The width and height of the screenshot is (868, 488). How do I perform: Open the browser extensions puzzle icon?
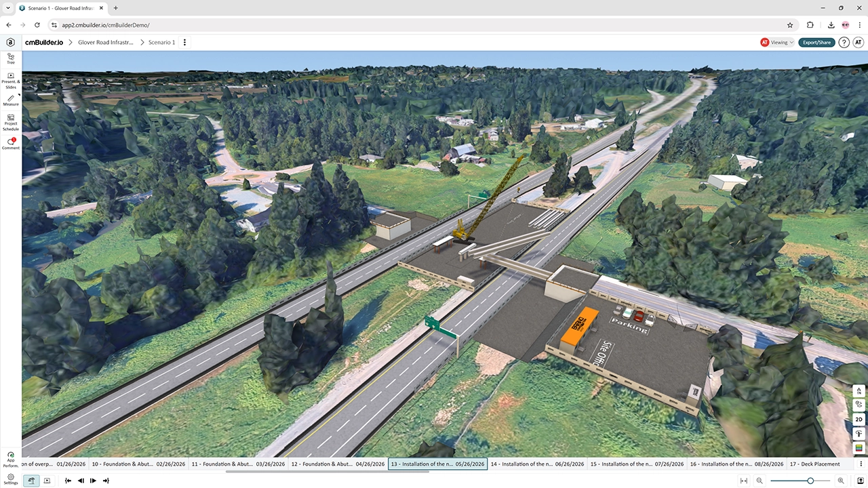[810, 25]
